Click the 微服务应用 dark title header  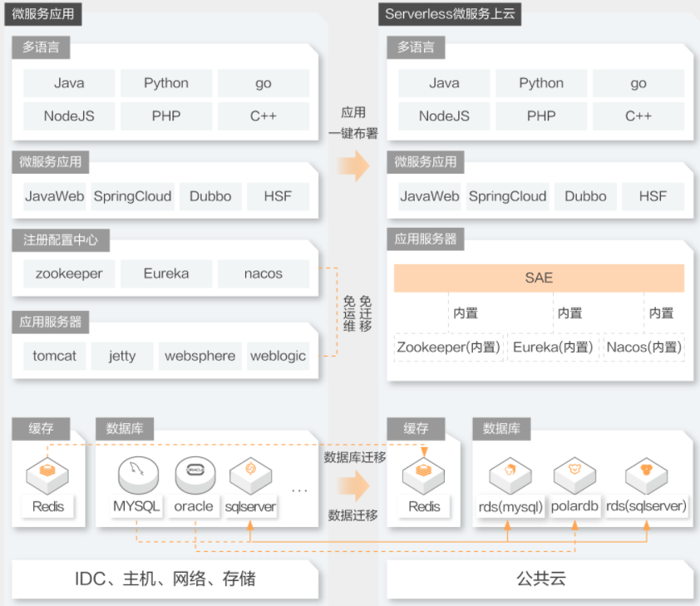pos(43,14)
